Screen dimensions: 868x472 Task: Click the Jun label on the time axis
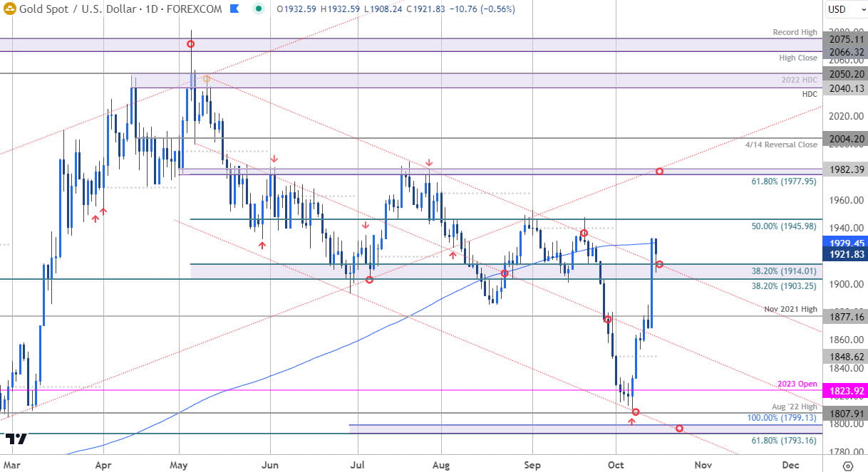[x=270, y=464]
